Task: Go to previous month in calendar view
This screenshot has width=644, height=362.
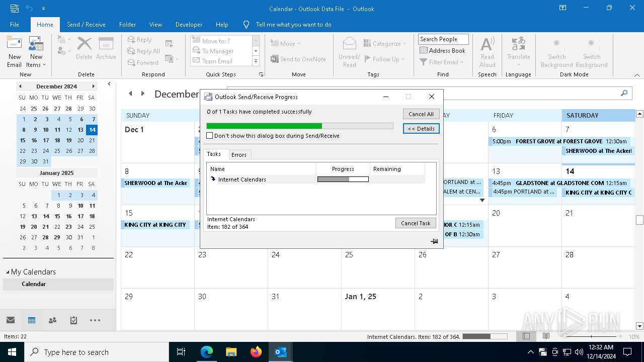Action: coord(130,94)
